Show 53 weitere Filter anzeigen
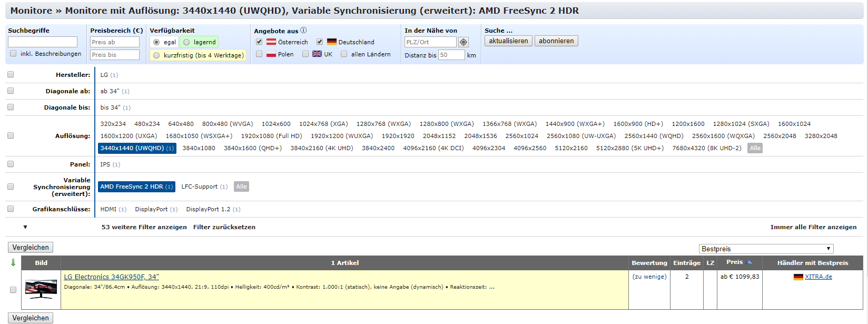Image resolution: width=868 pixels, height=324 pixels. (x=144, y=227)
